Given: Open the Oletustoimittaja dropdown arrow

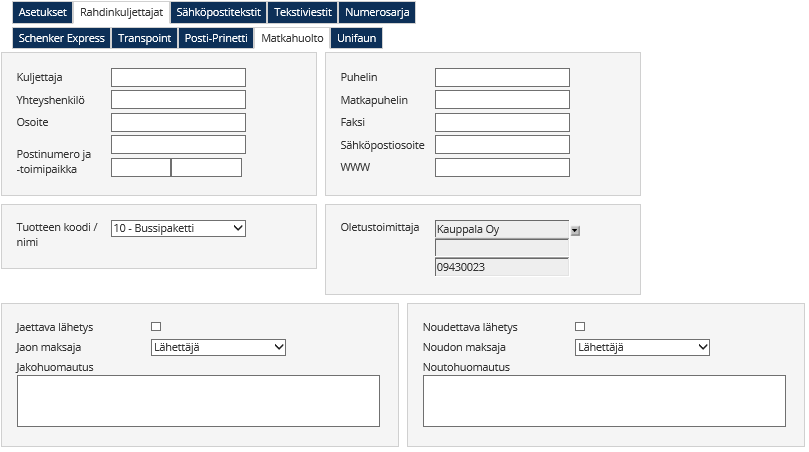Looking at the screenshot, I should [575, 230].
